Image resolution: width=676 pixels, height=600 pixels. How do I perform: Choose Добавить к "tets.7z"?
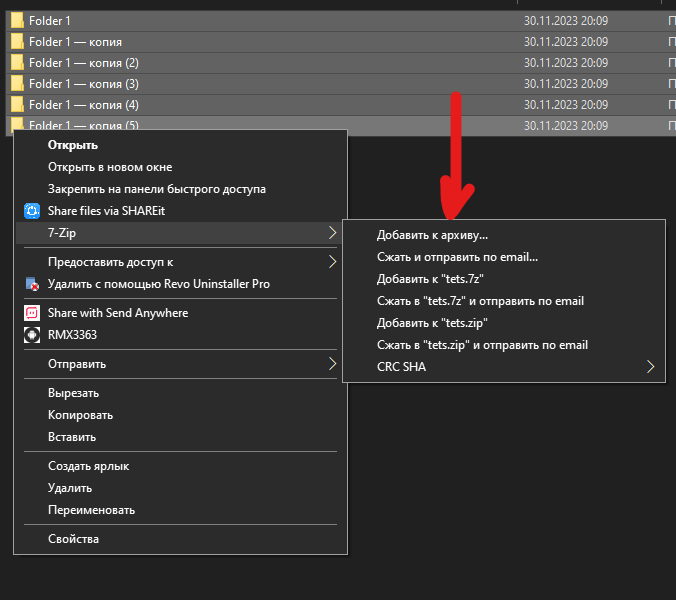(430, 279)
